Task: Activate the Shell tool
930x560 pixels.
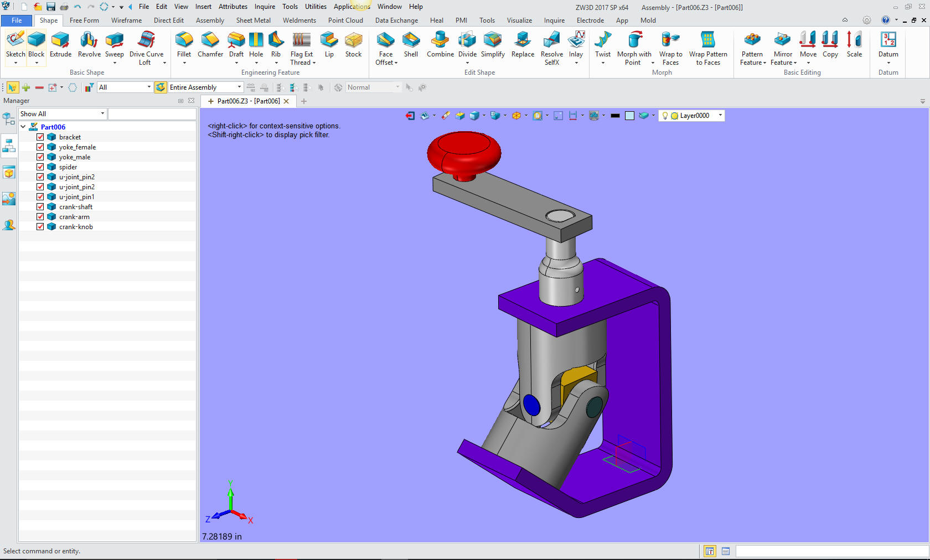Action: pos(411,44)
